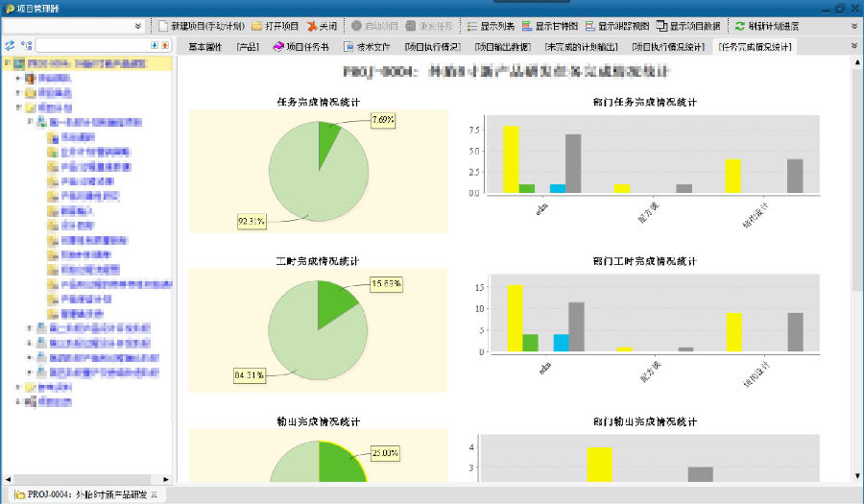Collapse the PROJ-0004 root node expander
The image size is (864, 504).
pyautogui.click(x=7, y=62)
